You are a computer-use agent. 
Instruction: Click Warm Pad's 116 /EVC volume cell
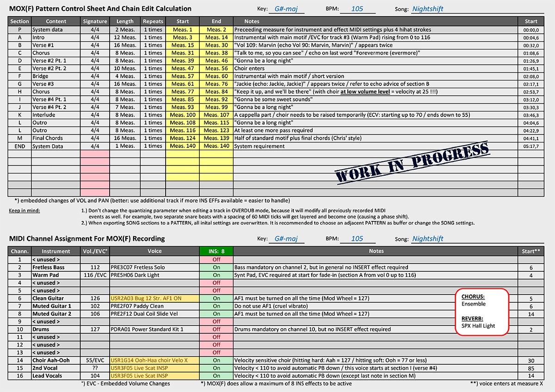(95, 275)
